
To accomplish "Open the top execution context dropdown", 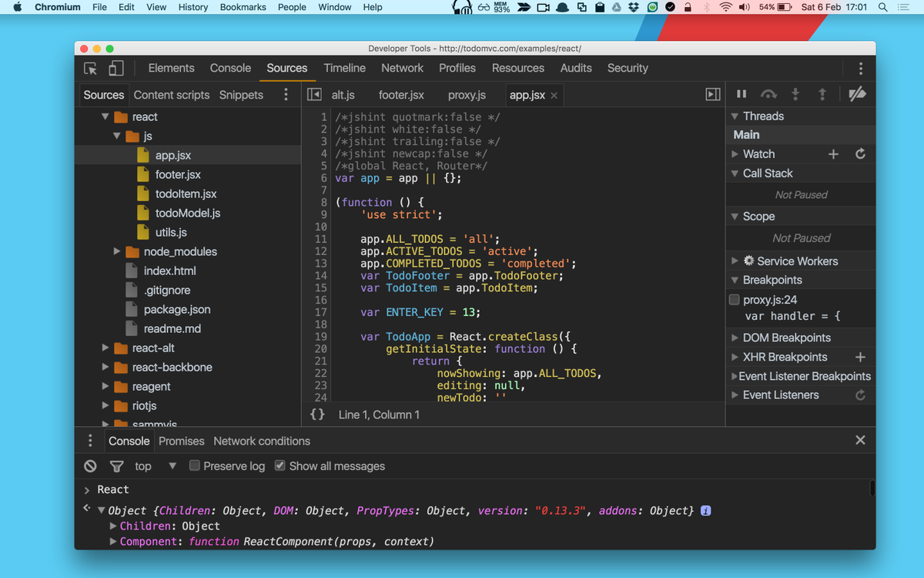I will click(x=156, y=466).
